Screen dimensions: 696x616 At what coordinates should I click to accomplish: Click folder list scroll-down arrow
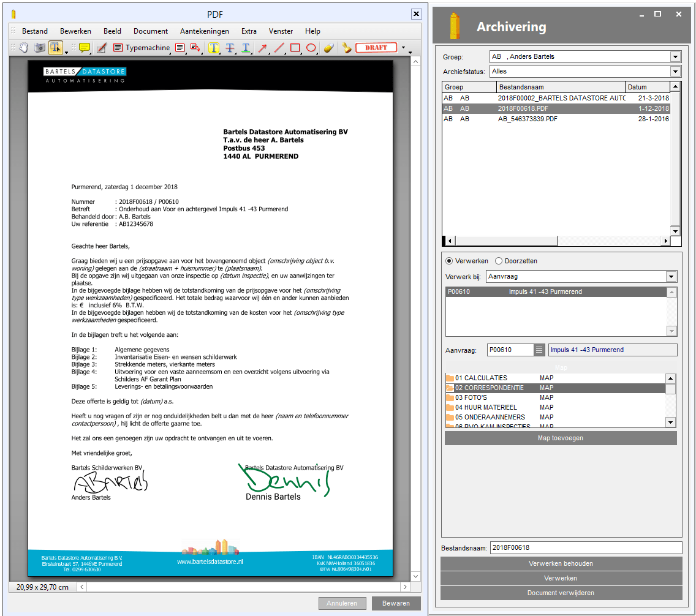(671, 423)
